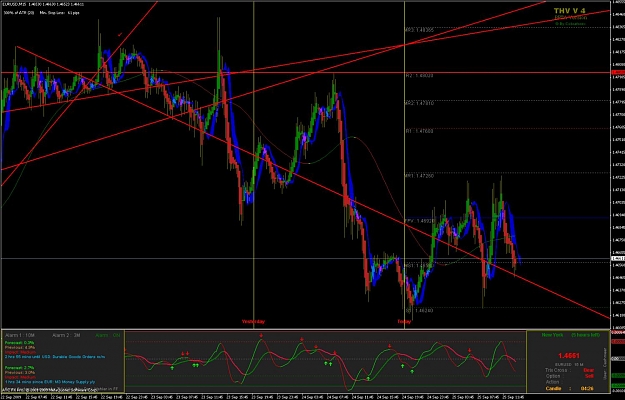
Task: Open the EUR M3 Money Supply news line
Action: click(50, 382)
